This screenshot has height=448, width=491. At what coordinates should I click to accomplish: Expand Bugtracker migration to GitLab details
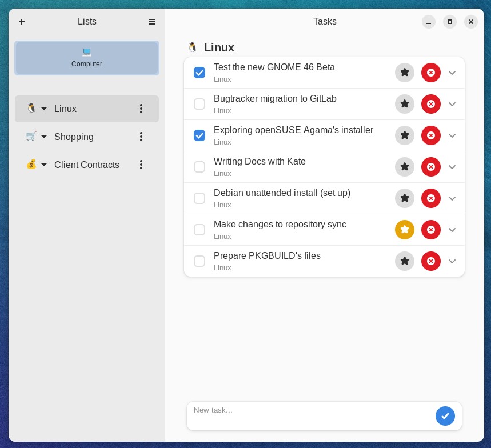coord(452,104)
